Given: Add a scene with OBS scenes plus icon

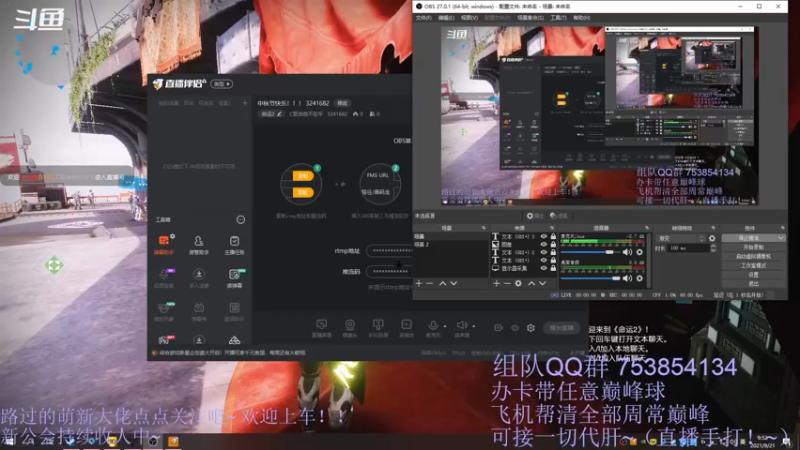Looking at the screenshot, I should point(419,283).
